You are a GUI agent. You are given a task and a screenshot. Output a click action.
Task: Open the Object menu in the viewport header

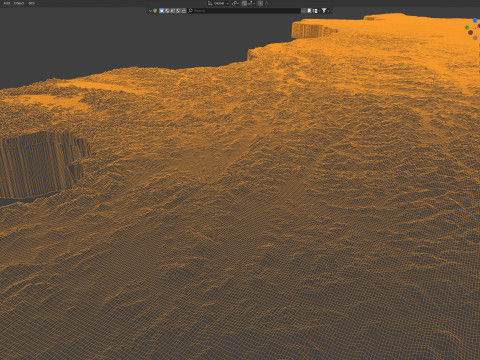[x=19, y=3]
